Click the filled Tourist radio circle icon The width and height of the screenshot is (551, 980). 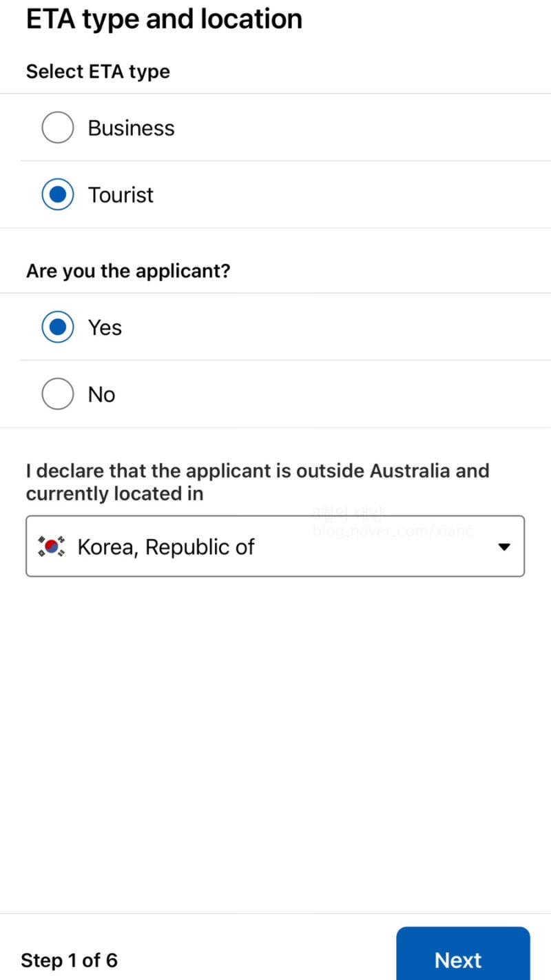pyautogui.click(x=58, y=194)
